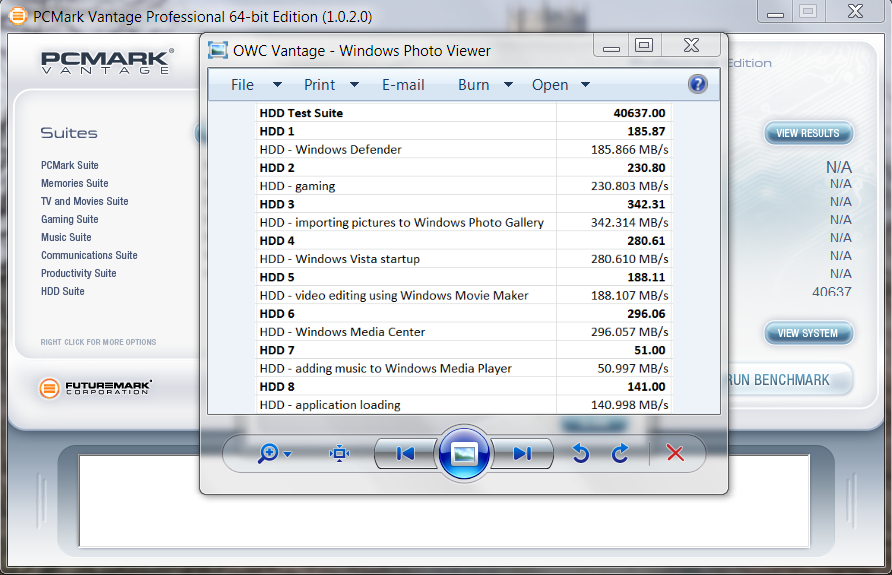Click the PCMark Vantage logo
Screen dimensions: 892x575
(x=107, y=61)
